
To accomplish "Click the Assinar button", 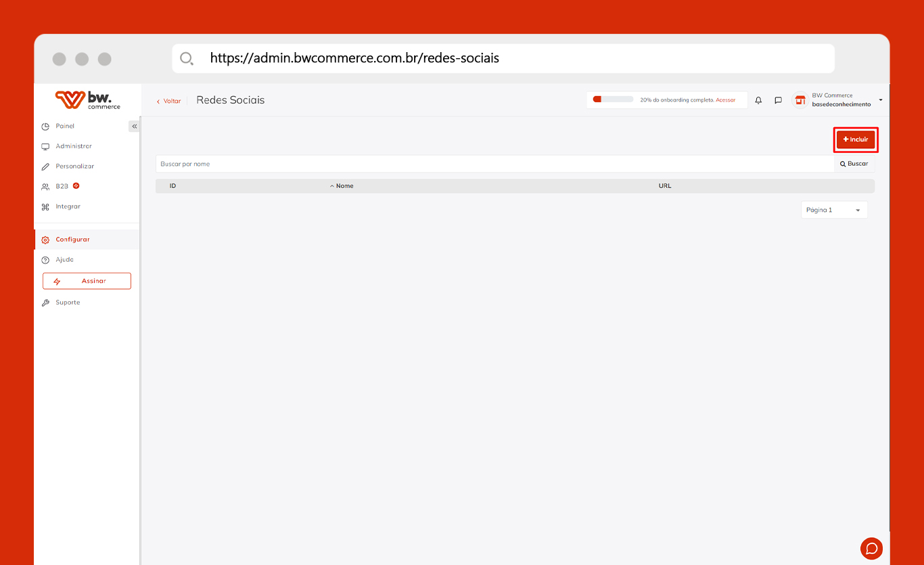I will (87, 281).
